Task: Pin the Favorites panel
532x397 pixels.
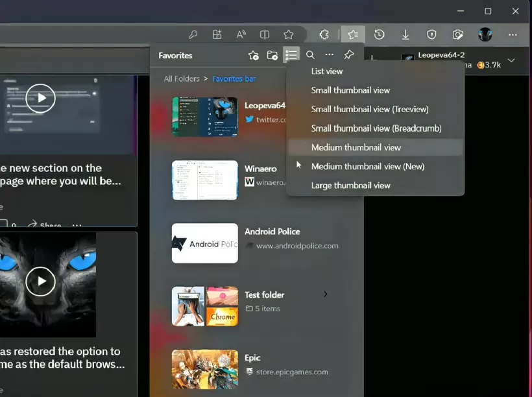Action: click(349, 54)
